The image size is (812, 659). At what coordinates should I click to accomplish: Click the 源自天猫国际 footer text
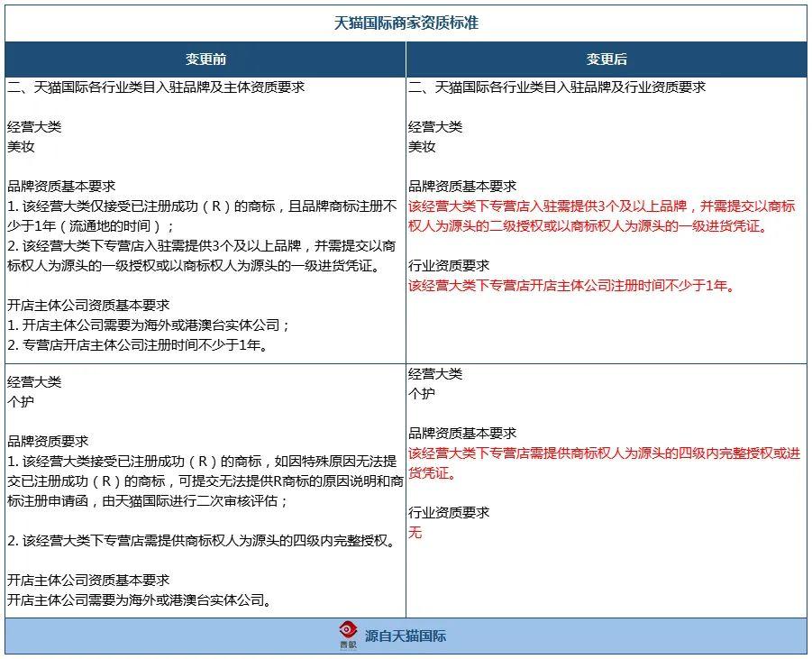[x=405, y=636]
